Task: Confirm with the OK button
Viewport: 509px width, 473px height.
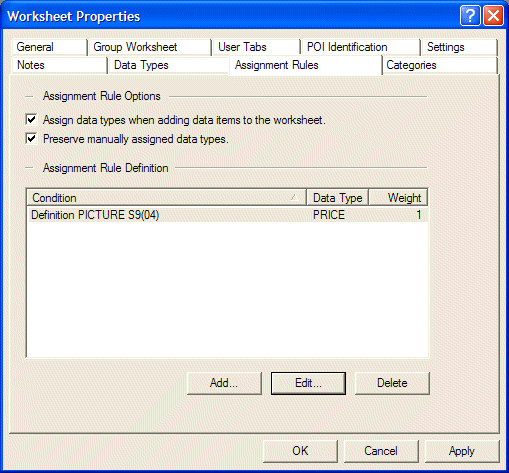Action: [x=300, y=451]
